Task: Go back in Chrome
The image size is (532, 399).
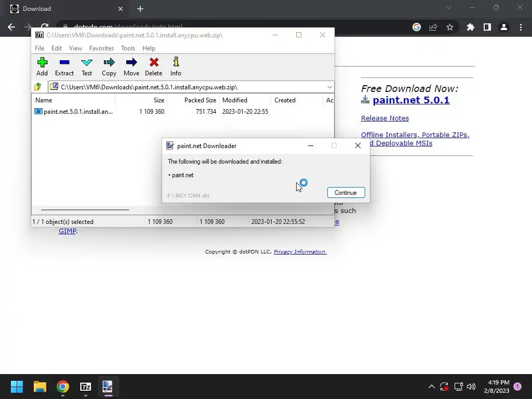Action: click(11, 27)
